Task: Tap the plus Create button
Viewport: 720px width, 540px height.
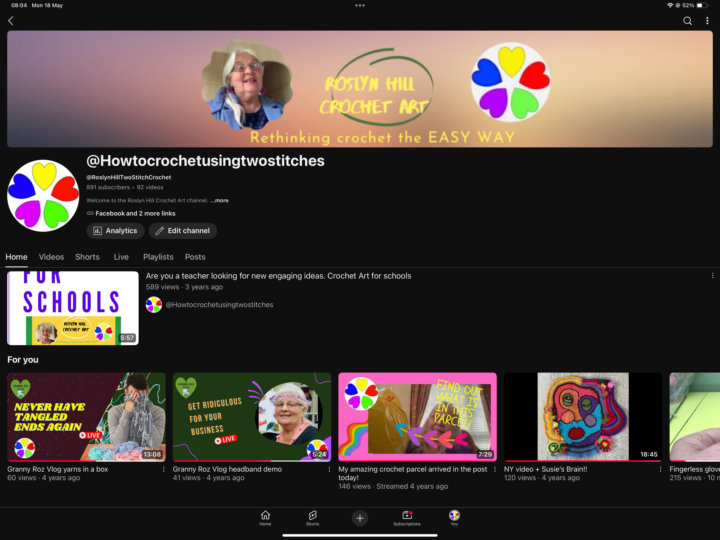Action: [x=360, y=518]
